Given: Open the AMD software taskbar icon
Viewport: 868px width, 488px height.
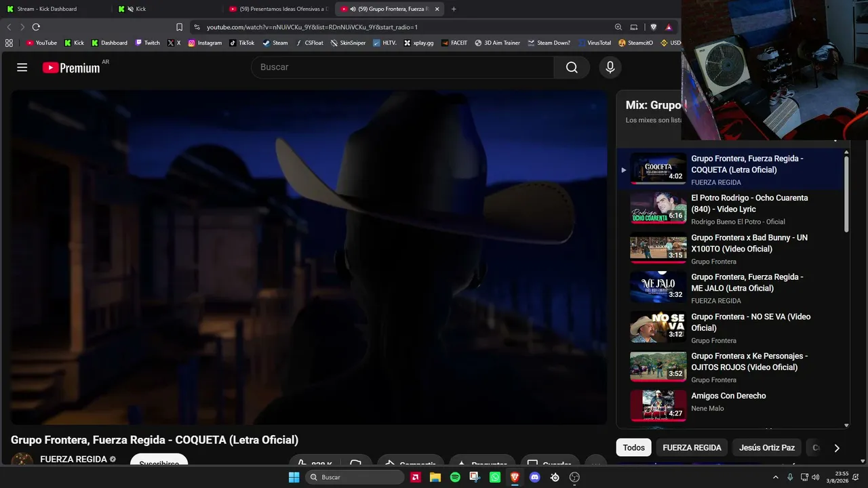Looking at the screenshot, I should tap(415, 477).
